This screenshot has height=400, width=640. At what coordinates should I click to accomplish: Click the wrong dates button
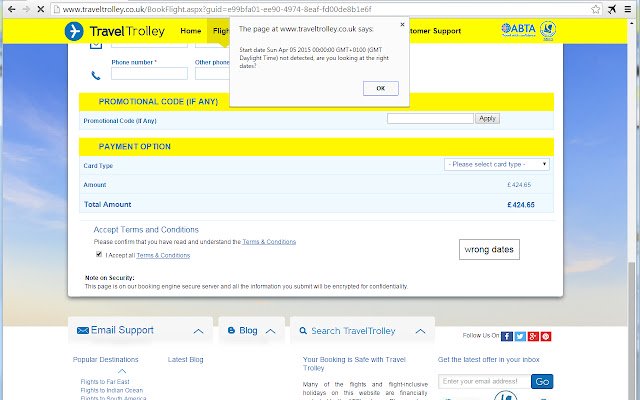coord(489,249)
